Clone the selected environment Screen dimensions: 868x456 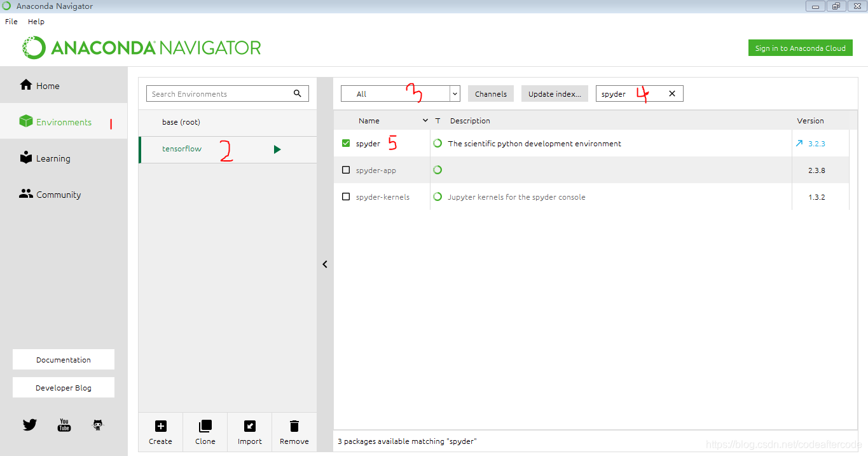[x=205, y=432]
